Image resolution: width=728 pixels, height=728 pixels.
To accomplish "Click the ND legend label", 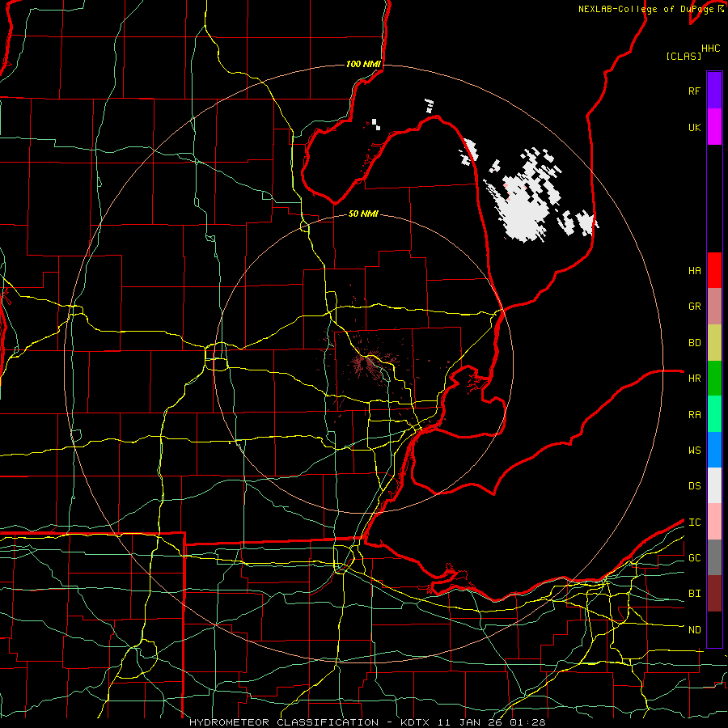I will point(695,630).
